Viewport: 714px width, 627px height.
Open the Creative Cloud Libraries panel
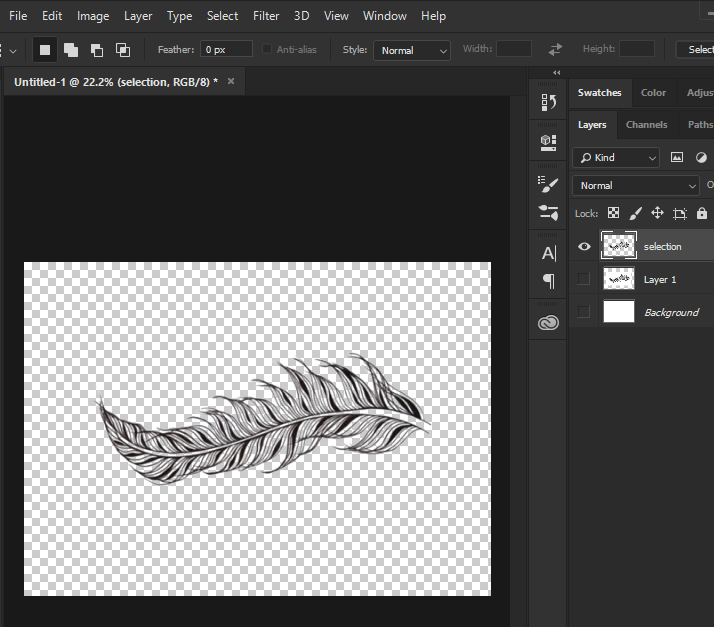548,321
